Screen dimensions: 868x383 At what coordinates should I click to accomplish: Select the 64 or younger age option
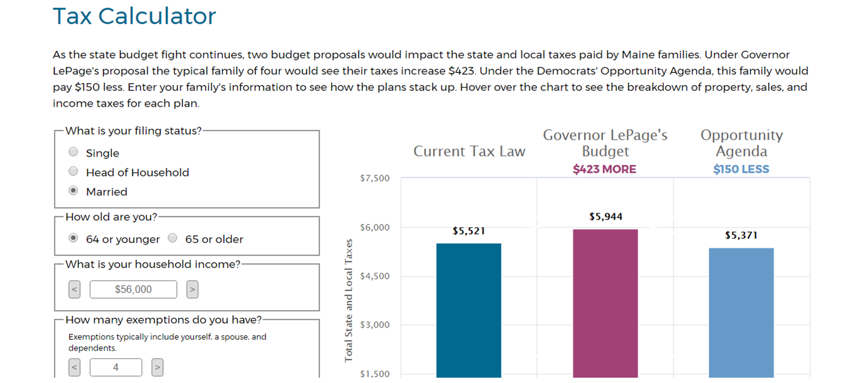tap(73, 238)
